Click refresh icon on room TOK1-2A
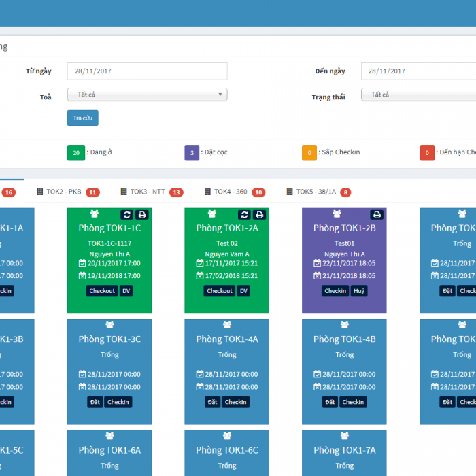Screen dimensions: 476x476 pyautogui.click(x=245, y=215)
